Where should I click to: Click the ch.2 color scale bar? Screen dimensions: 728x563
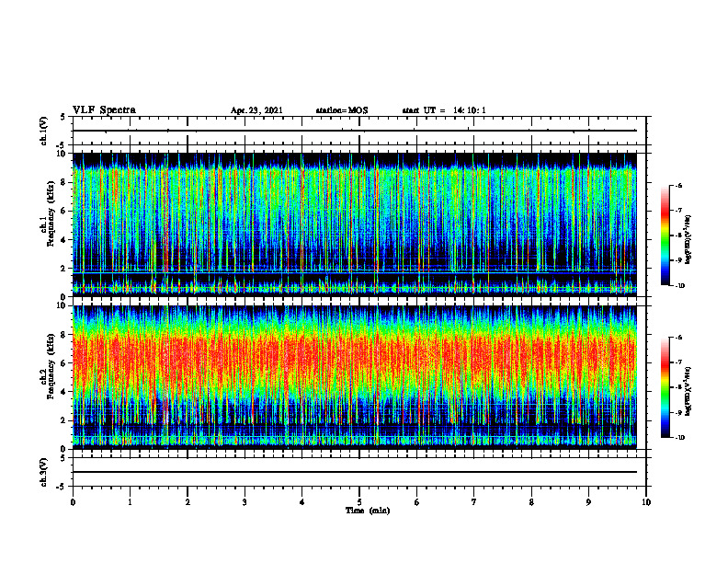(665, 387)
